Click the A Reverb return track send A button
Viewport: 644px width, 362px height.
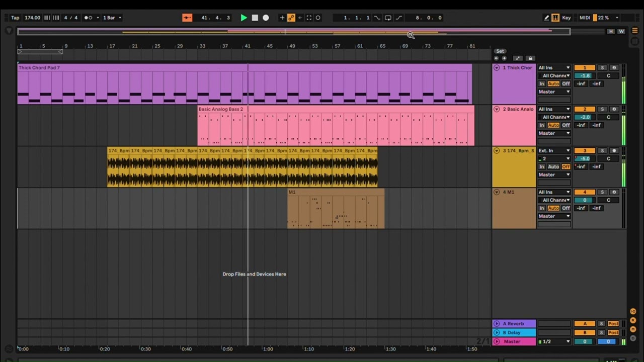(x=585, y=324)
